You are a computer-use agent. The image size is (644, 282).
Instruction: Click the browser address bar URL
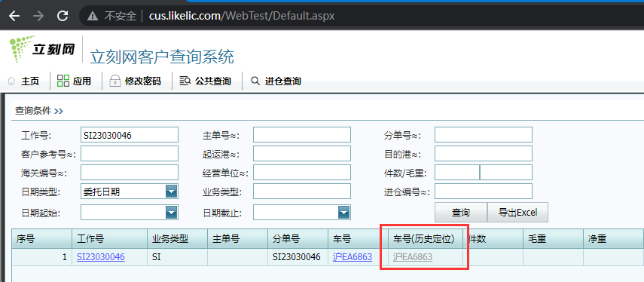242,16
